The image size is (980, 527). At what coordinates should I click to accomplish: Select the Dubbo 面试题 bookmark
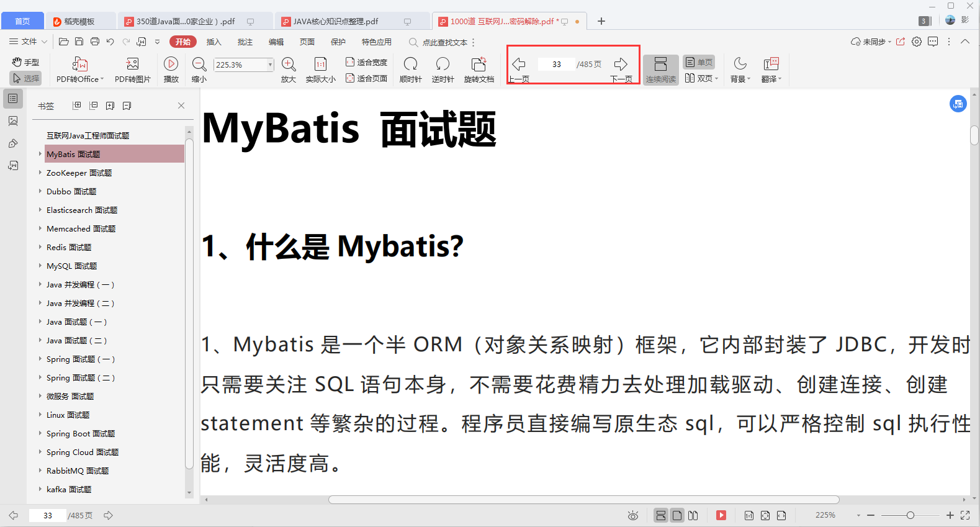click(x=71, y=191)
